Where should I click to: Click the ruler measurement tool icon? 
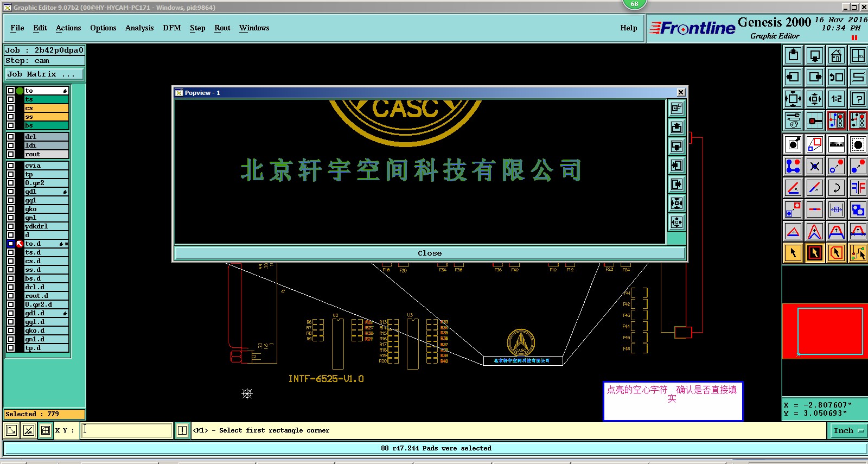pos(837,144)
